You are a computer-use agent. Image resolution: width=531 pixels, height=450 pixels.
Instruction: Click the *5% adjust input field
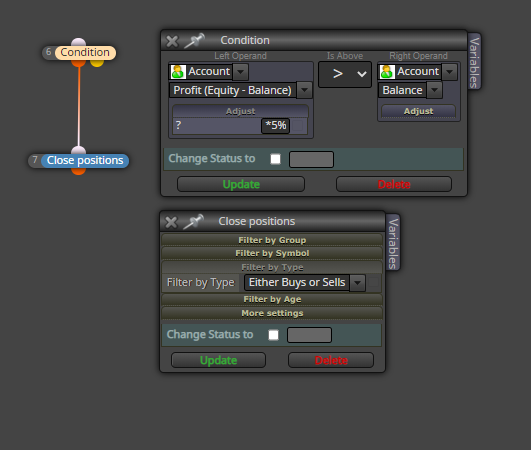[276, 126]
